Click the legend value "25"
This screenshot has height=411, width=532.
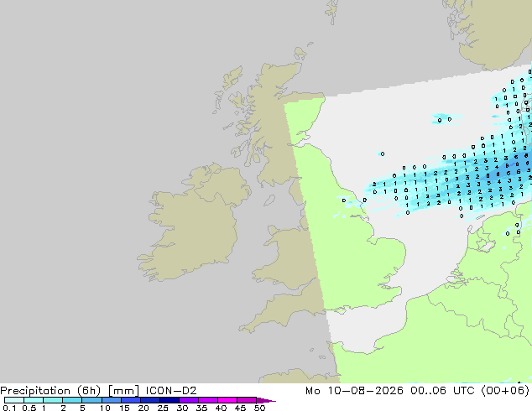(x=163, y=408)
